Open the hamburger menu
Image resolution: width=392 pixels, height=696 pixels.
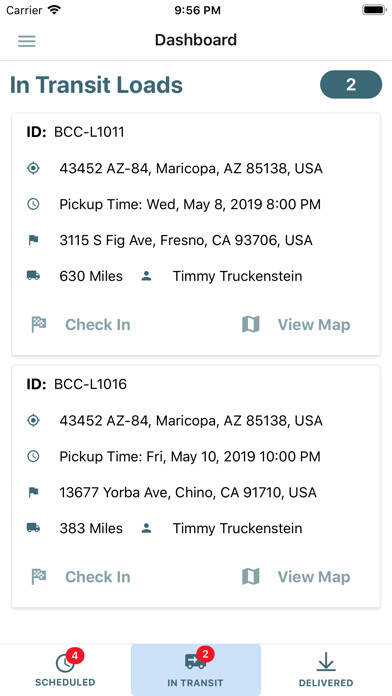[x=27, y=41]
